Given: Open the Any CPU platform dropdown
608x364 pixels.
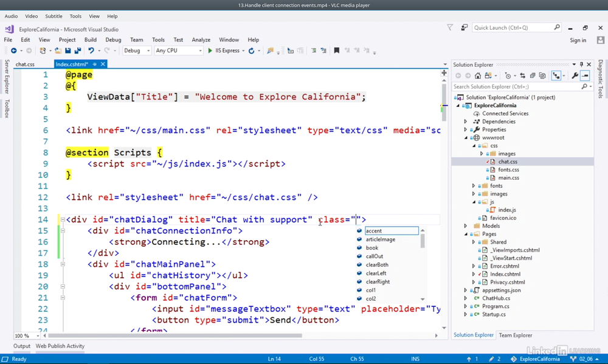Looking at the screenshot, I should (x=178, y=51).
